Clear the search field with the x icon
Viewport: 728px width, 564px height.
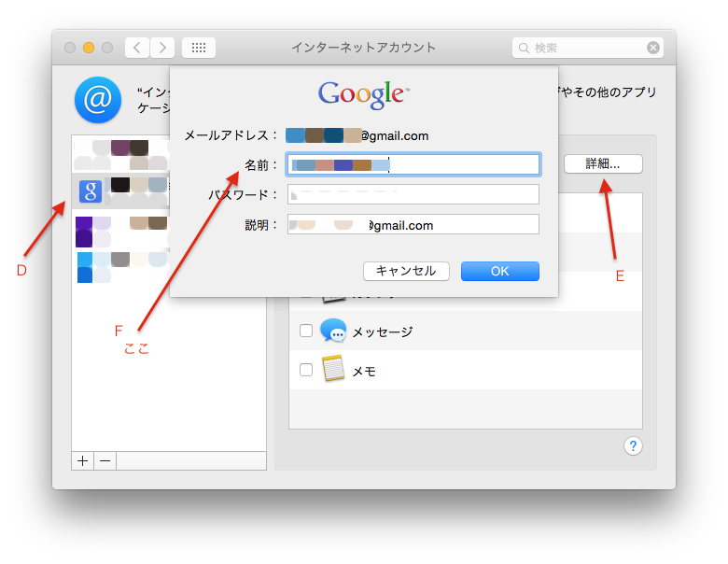tap(652, 48)
